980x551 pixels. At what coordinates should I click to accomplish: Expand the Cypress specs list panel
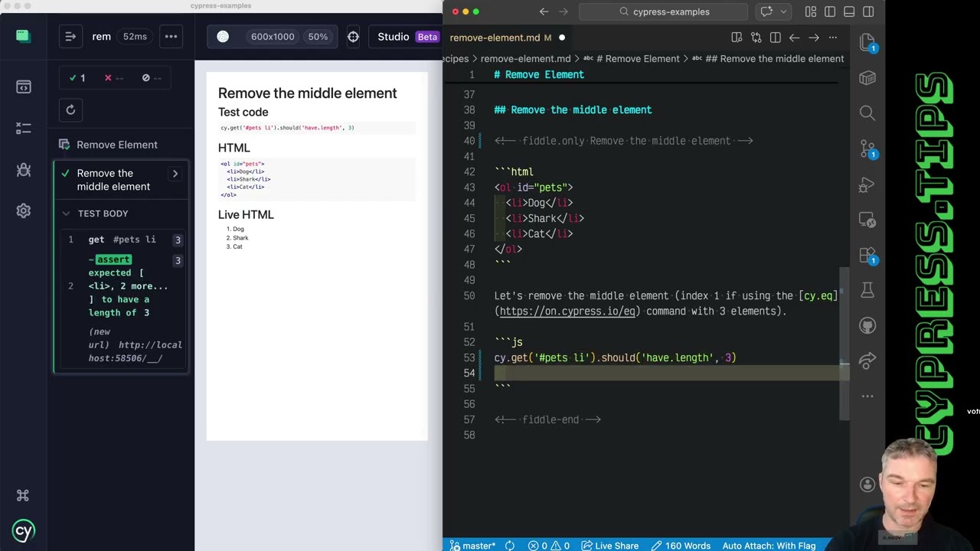pyautogui.click(x=70, y=37)
